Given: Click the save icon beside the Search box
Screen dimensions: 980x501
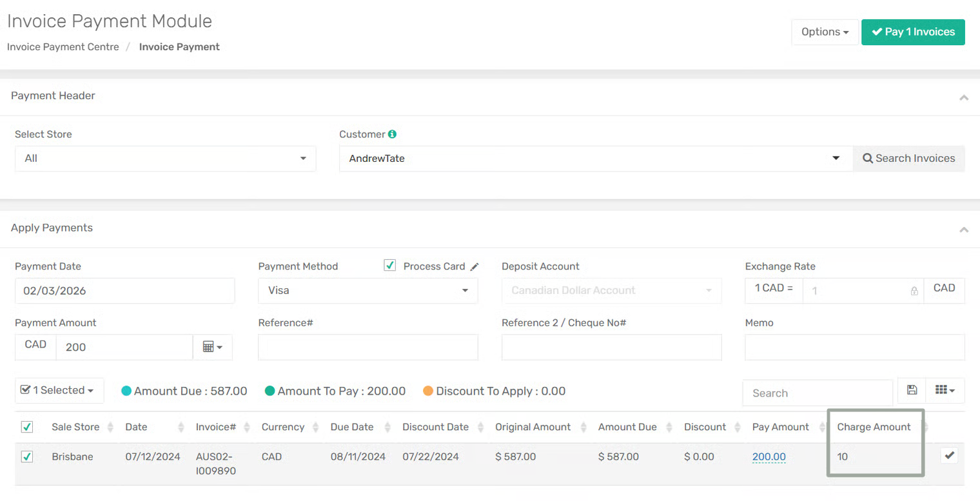Looking at the screenshot, I should click(912, 390).
